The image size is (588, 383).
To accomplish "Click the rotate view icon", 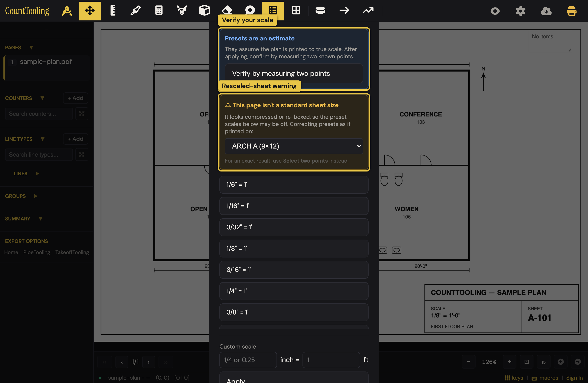I will pyautogui.click(x=543, y=362).
